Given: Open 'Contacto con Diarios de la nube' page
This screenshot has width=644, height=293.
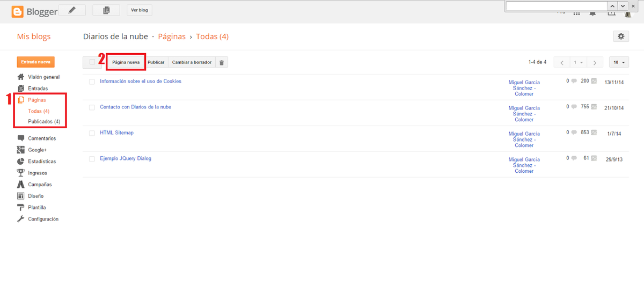Looking at the screenshot, I should pos(136,107).
